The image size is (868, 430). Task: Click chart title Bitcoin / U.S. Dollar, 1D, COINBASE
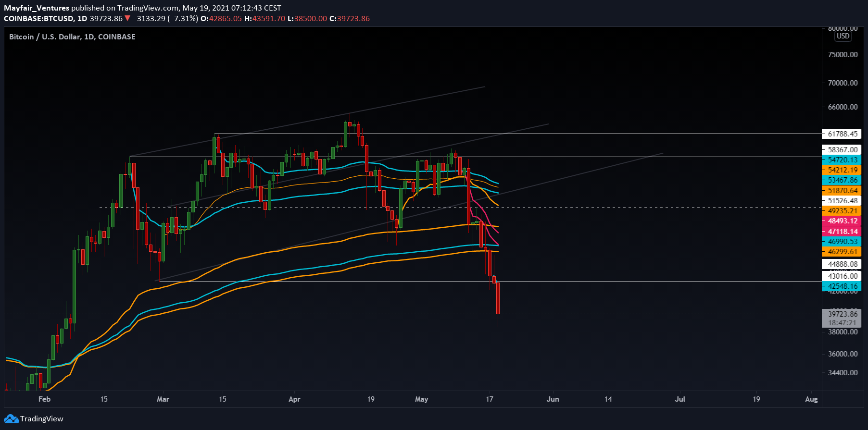point(72,37)
